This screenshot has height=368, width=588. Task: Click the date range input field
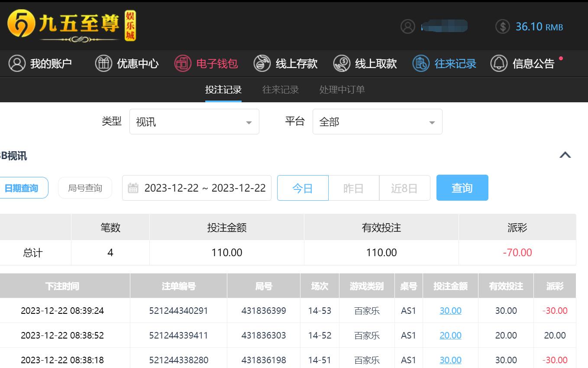(x=197, y=188)
